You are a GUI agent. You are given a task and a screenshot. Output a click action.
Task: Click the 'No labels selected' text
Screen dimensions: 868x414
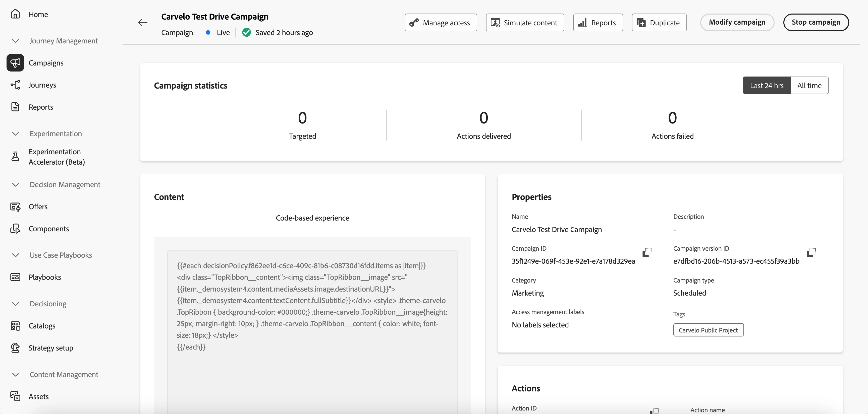point(540,325)
